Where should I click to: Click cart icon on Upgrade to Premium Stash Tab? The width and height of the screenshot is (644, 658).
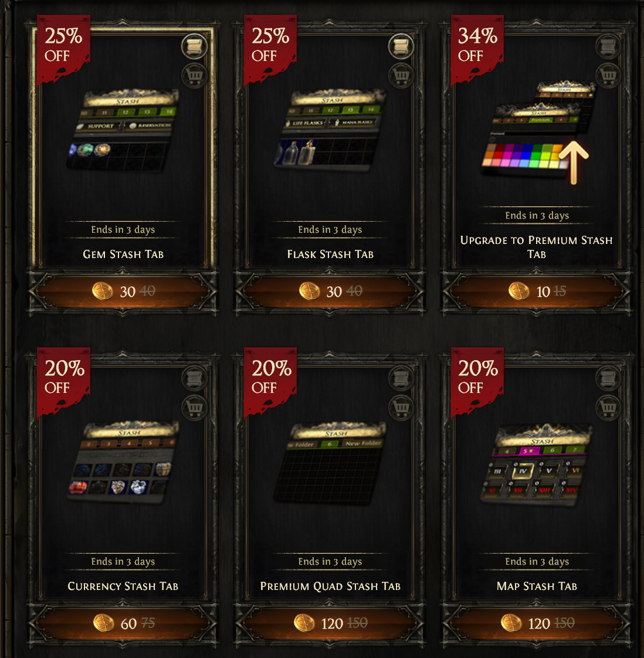pyautogui.click(x=608, y=75)
